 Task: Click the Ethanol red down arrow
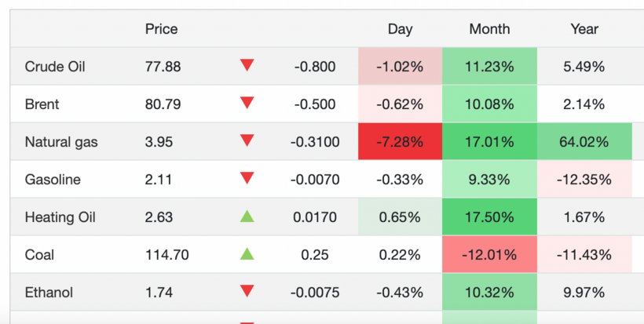click(247, 292)
